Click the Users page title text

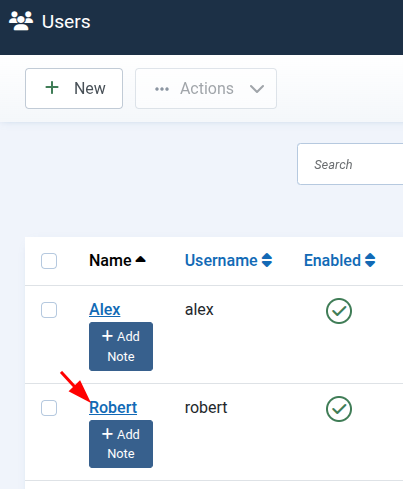pos(66,22)
